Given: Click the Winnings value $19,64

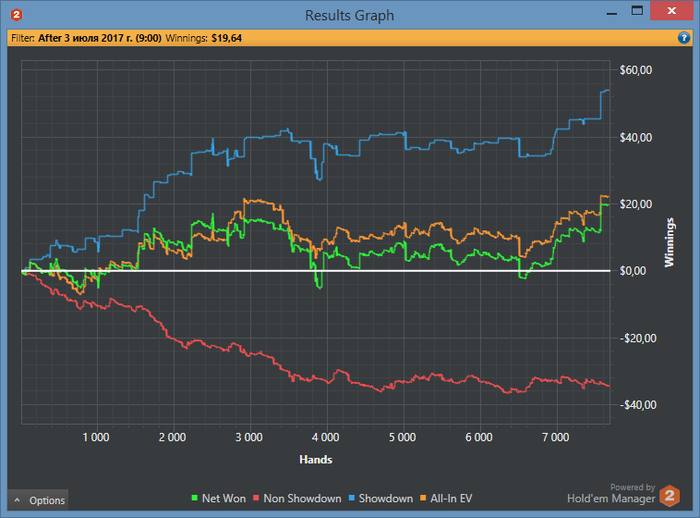Looking at the screenshot, I should 226,38.
